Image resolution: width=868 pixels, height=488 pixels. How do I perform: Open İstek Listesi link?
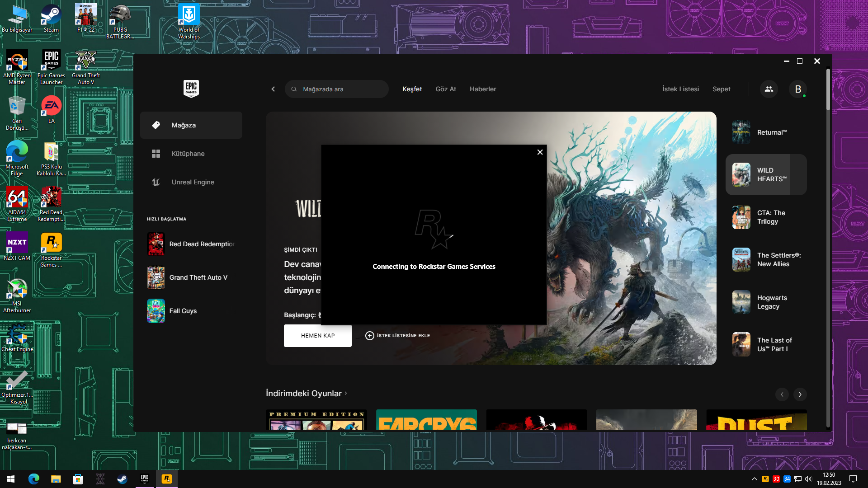click(680, 89)
